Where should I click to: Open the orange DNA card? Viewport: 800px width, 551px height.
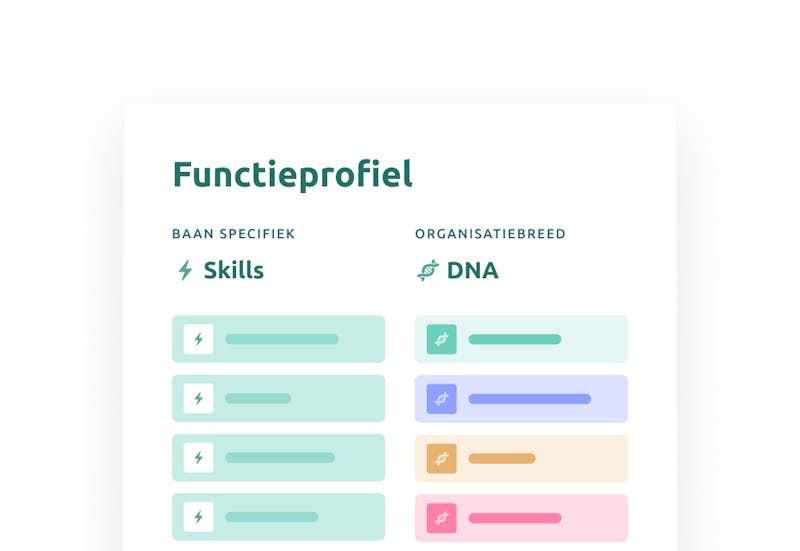521,458
